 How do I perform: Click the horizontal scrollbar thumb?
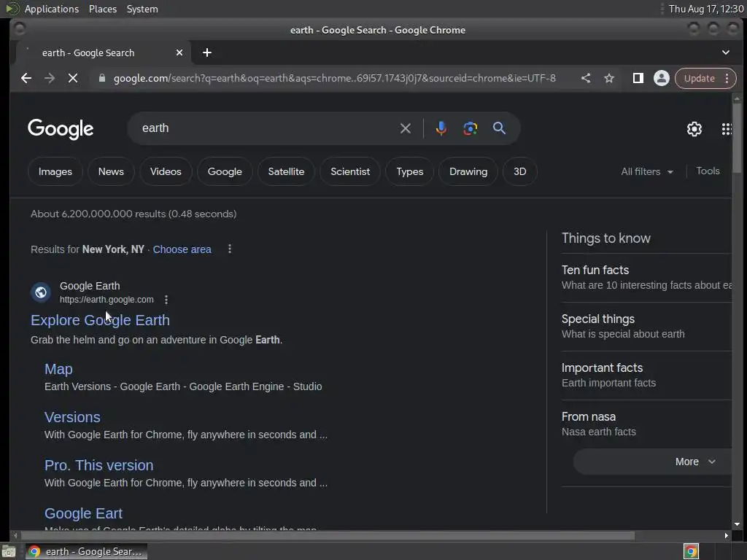pyautogui.click(x=328, y=536)
